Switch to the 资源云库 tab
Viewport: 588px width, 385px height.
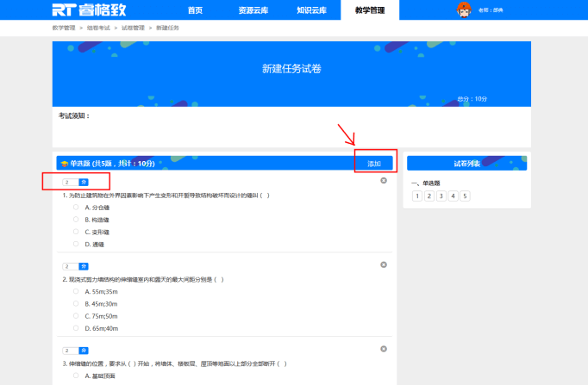(x=251, y=10)
